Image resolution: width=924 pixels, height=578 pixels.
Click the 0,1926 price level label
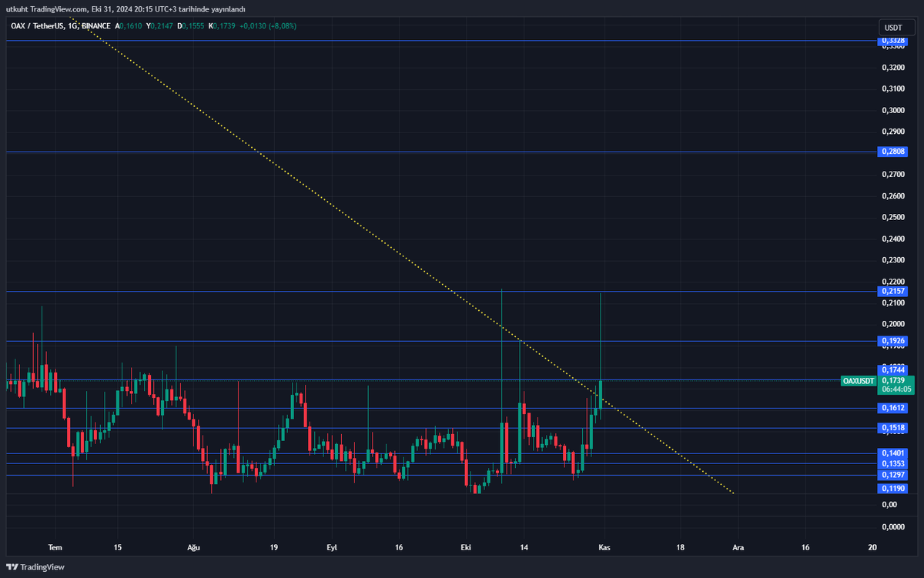(x=893, y=340)
